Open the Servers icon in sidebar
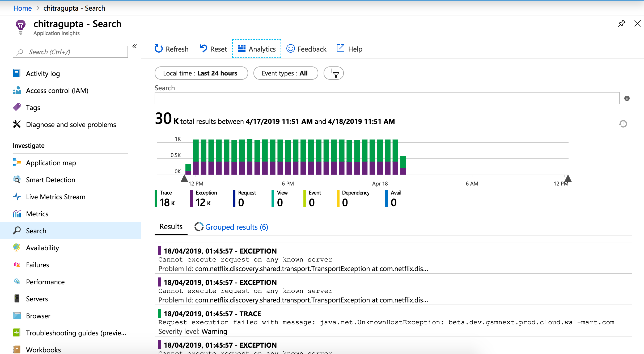The height and width of the screenshot is (354, 644). point(17,298)
